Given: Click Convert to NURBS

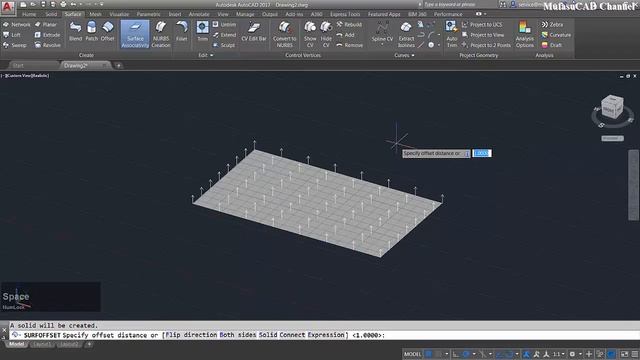Looking at the screenshot, I should point(284,35).
